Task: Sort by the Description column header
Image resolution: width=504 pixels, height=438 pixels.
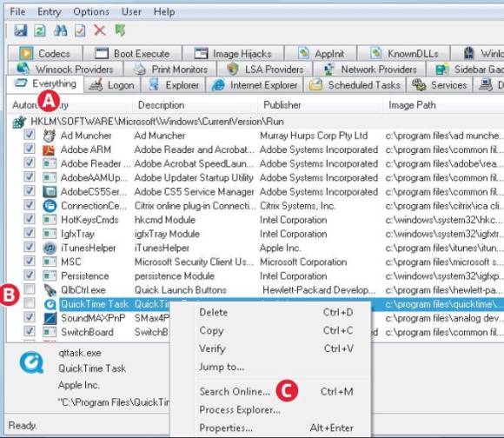Action: [195, 105]
